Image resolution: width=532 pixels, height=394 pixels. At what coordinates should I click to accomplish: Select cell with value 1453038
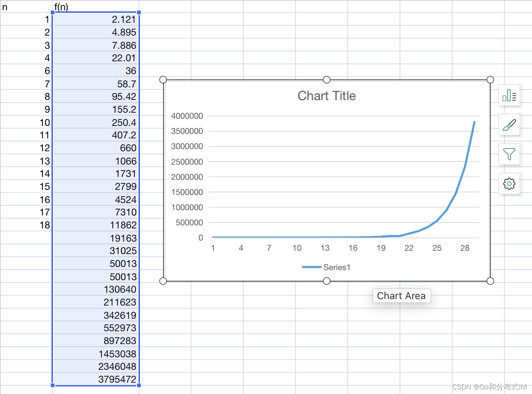click(96, 354)
